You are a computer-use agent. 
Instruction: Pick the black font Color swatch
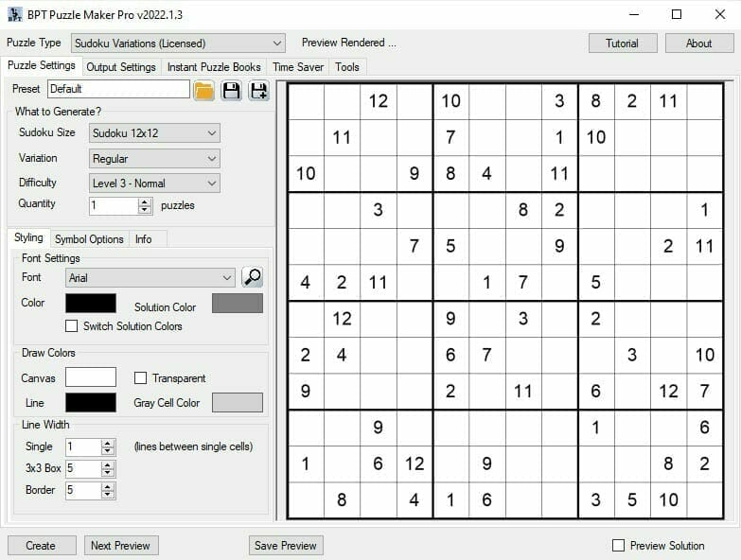[91, 303]
